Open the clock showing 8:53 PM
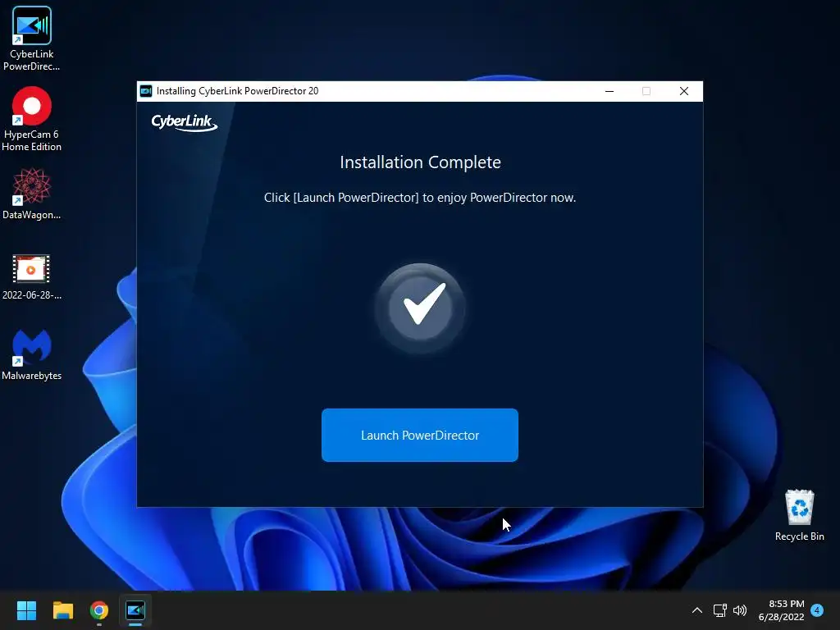This screenshot has height=630, width=840. point(782,610)
